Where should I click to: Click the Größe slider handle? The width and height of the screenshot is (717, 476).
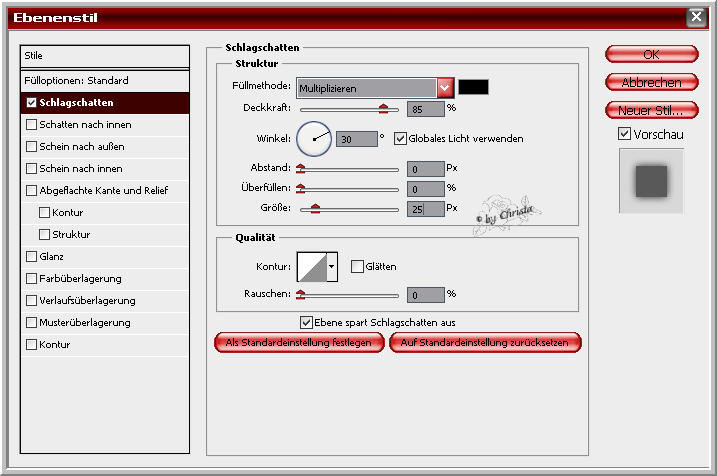click(315, 209)
